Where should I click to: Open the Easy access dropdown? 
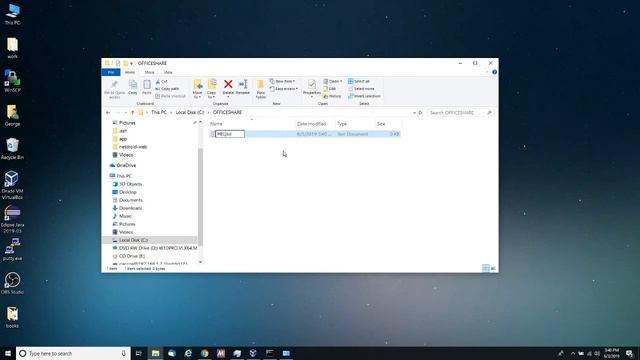click(x=284, y=89)
